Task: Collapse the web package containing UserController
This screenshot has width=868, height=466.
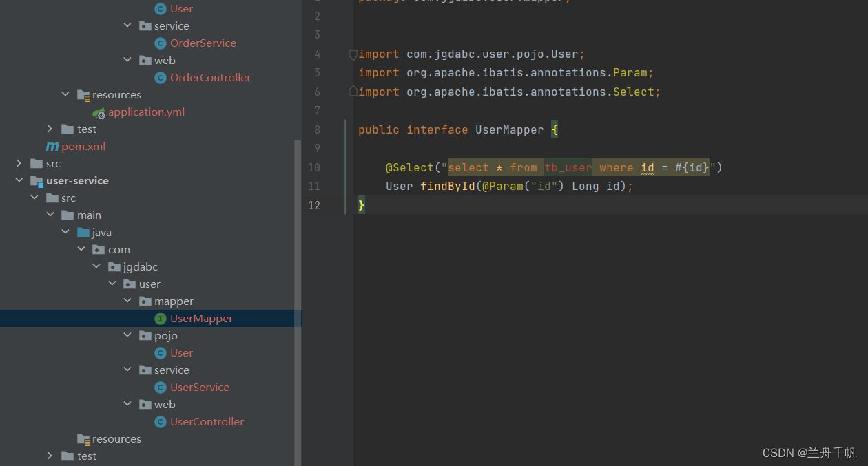Action: 127,404
